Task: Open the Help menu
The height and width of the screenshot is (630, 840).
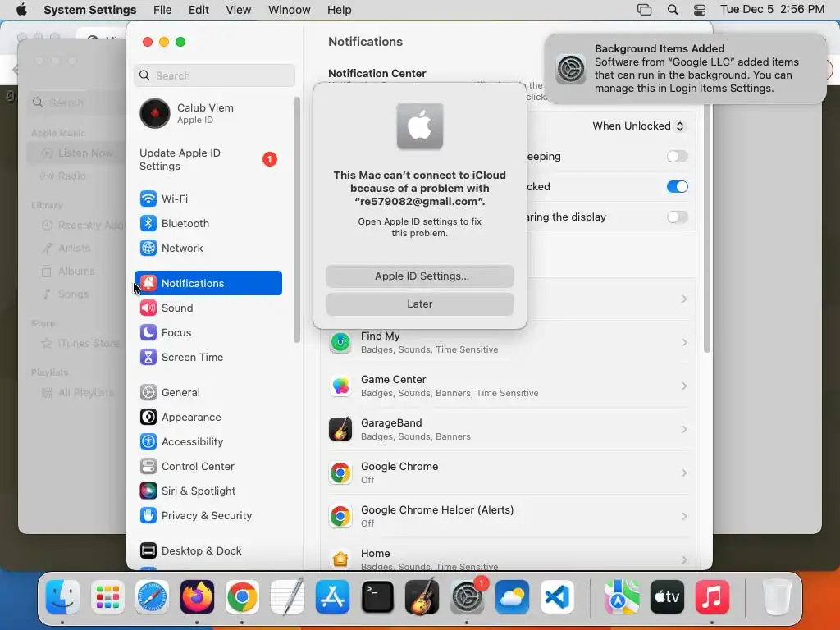Action: (339, 10)
